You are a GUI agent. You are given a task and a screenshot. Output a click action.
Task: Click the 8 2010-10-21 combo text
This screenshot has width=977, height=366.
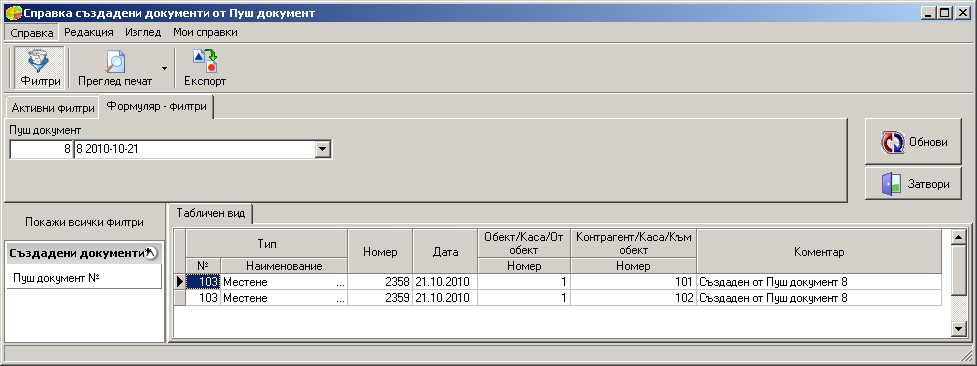[194, 150]
